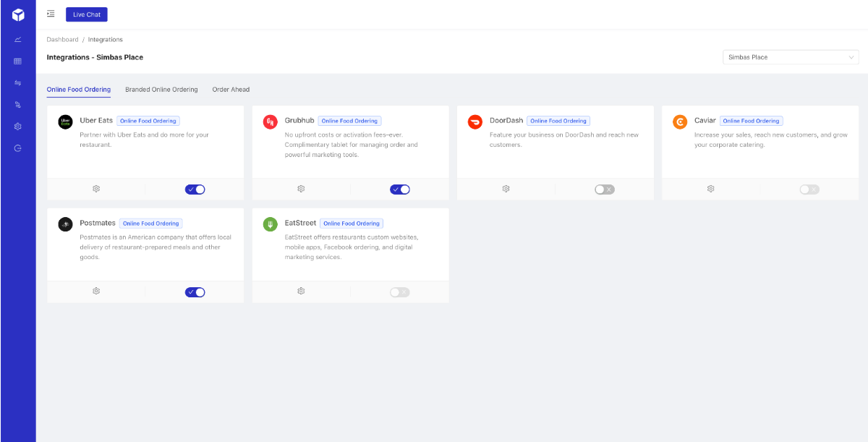Switch to Branded Online Ordering tab

pyautogui.click(x=161, y=90)
